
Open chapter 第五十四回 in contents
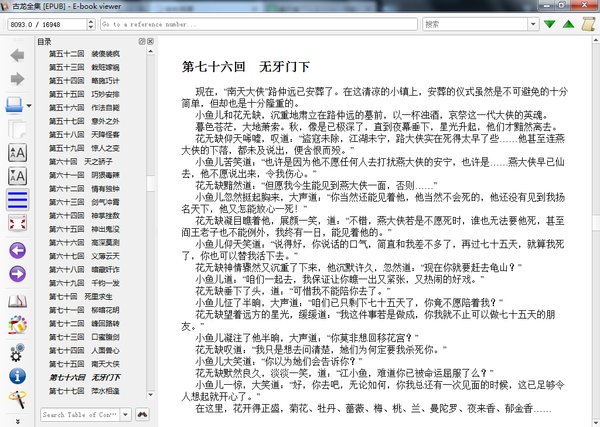84,81
